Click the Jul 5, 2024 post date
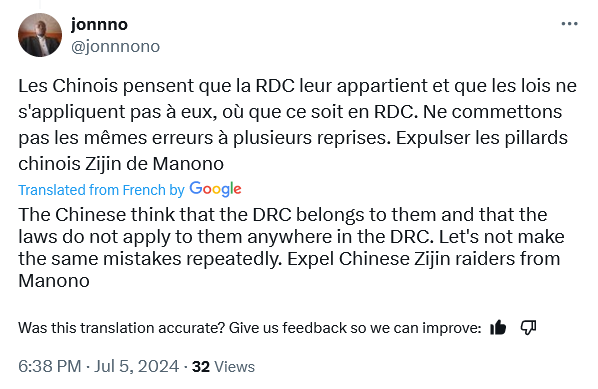Image resolution: width=598 pixels, height=389 pixels. 137,366
